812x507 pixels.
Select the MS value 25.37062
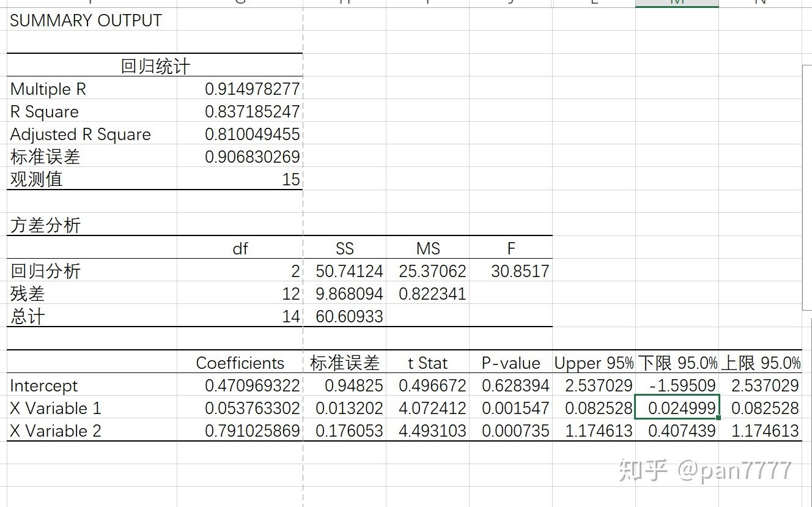pyautogui.click(x=432, y=271)
